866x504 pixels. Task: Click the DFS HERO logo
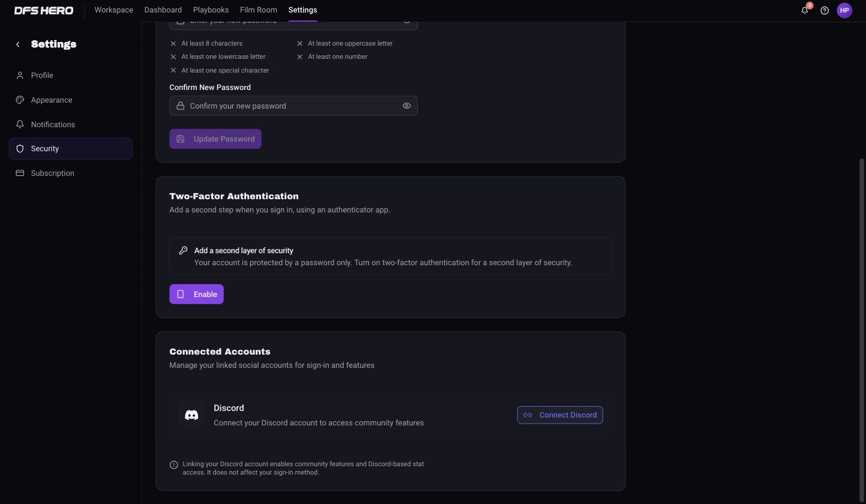coord(44,10)
